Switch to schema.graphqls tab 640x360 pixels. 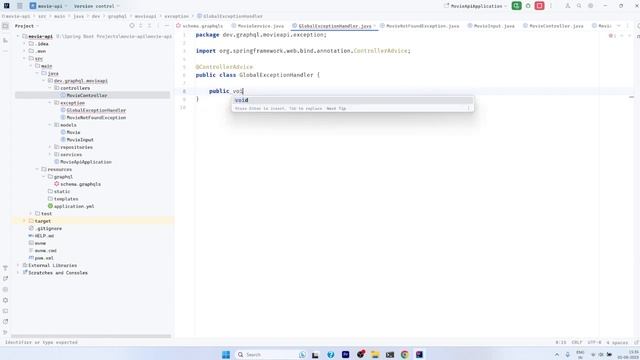click(x=200, y=26)
